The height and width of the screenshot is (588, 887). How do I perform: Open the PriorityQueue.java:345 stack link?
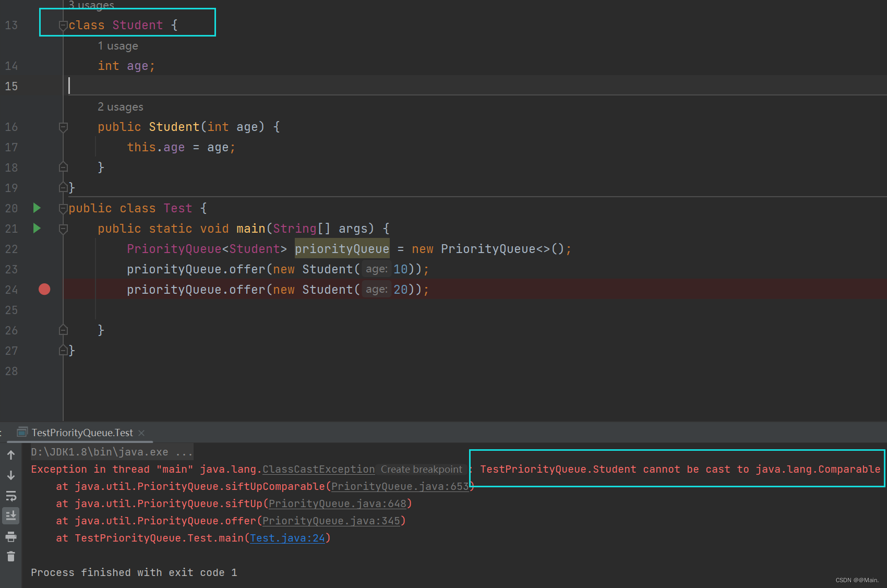tap(331, 521)
